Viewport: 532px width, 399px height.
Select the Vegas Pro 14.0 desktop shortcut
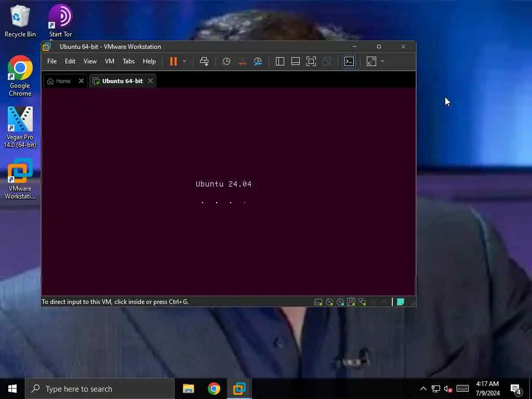(x=20, y=127)
